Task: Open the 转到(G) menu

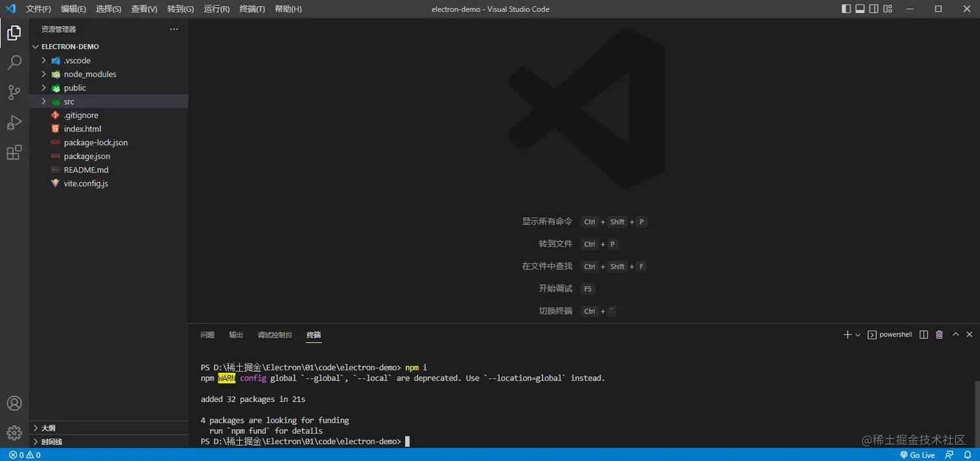Action: tap(180, 9)
